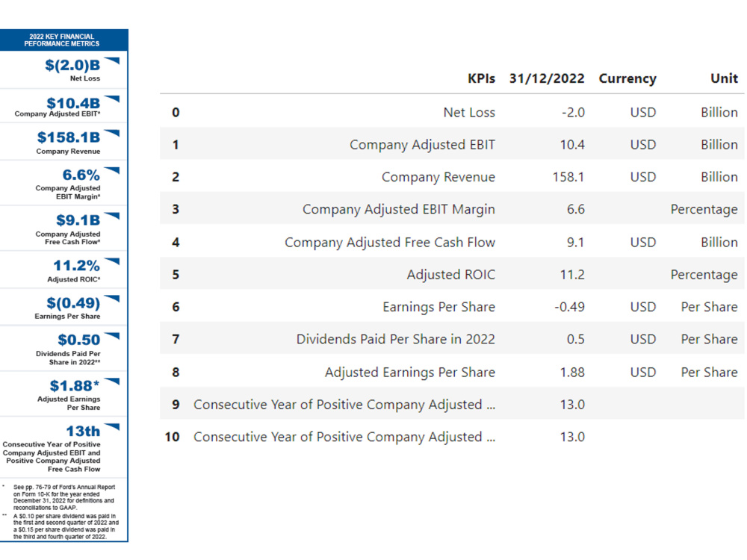Viewport: 747px width, 560px height.
Task: Click Percentage unit in Adjusted ROIC row
Action: click(x=704, y=275)
